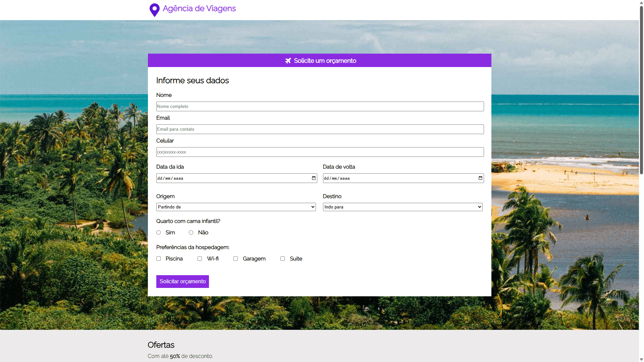Select Sim for the cama infantil room
The image size is (644, 362).
tap(159, 233)
